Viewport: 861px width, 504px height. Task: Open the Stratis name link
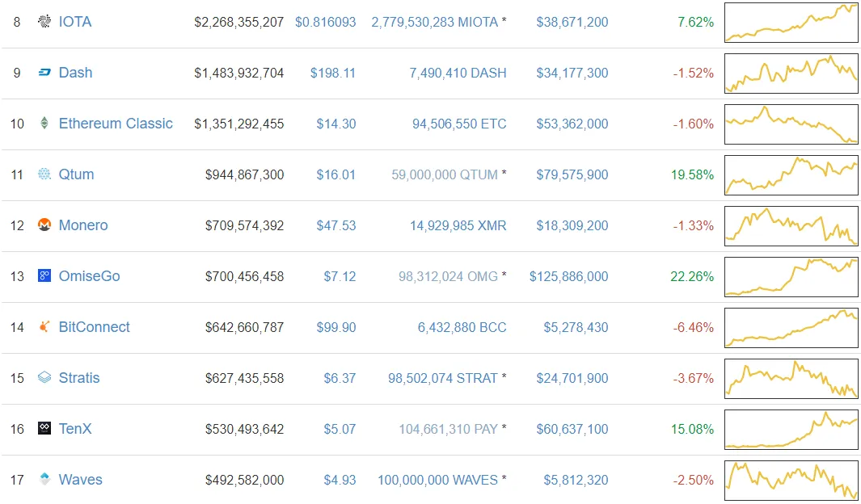point(79,378)
